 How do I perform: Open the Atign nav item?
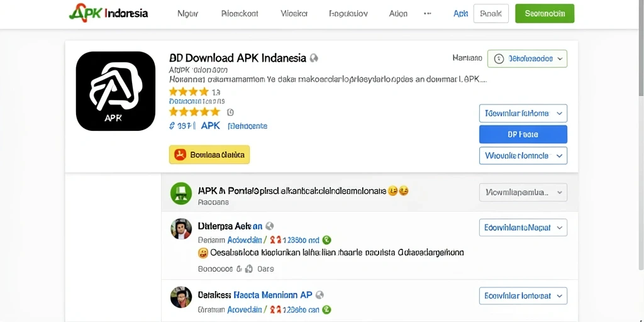(x=398, y=14)
